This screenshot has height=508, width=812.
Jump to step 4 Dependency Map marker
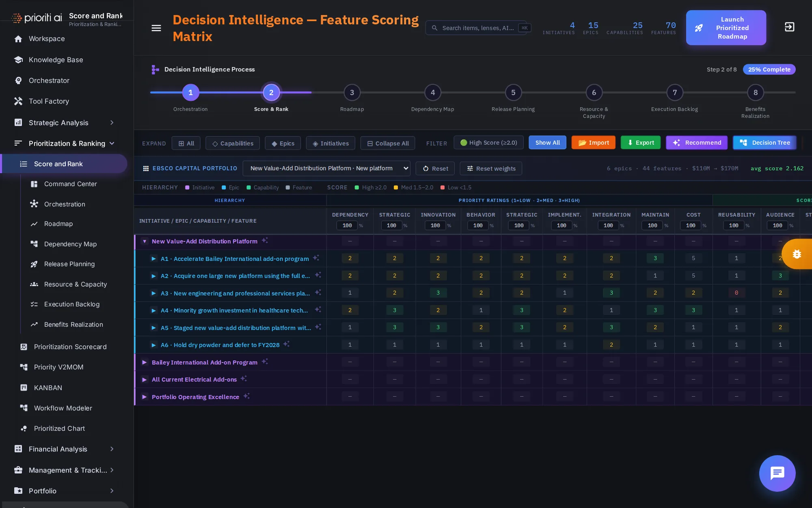tap(433, 93)
